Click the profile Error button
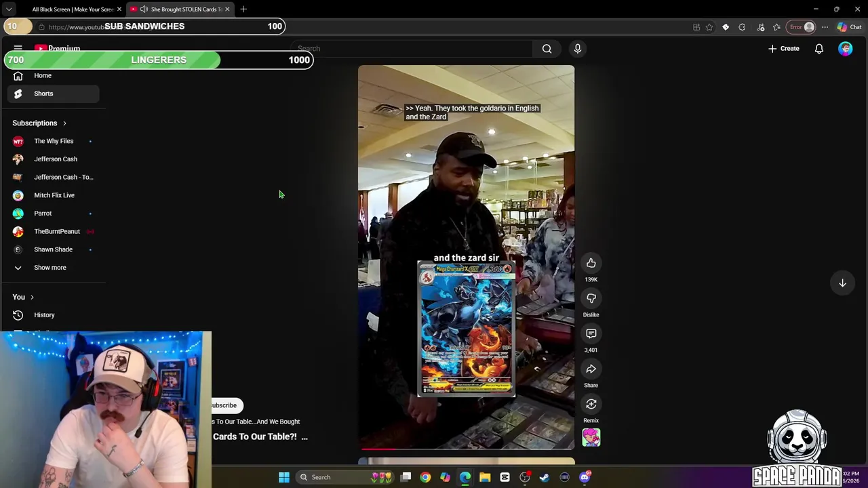This screenshot has width=868, height=488. [x=801, y=27]
